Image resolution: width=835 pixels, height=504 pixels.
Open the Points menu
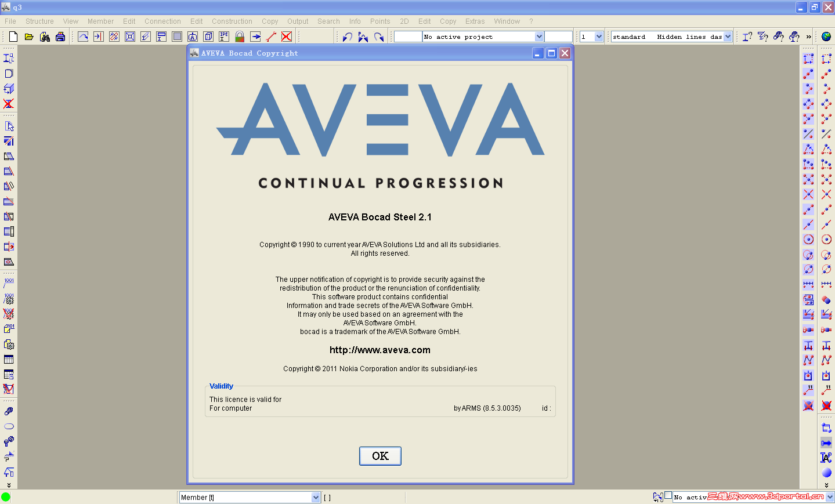[380, 21]
